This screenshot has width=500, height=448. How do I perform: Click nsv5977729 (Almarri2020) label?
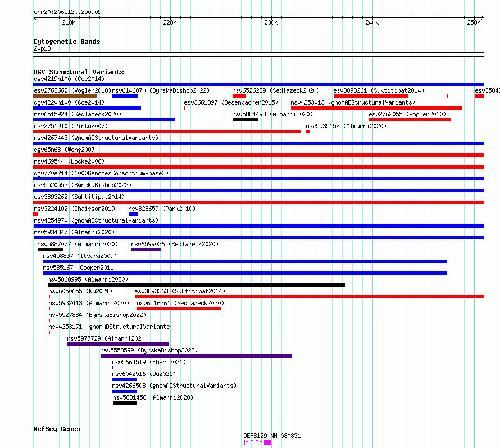point(107,338)
